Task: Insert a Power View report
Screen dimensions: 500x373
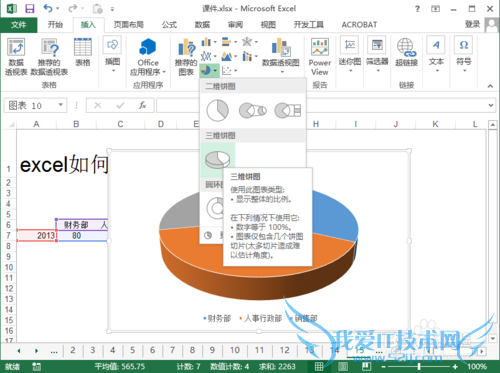Action: point(320,57)
